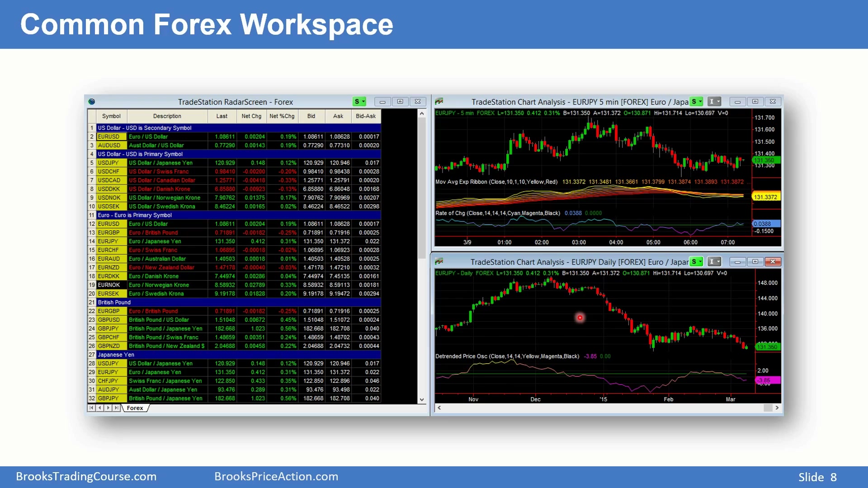Select the EURCHF symbol cell
This screenshot has width=868, height=488.
pyautogui.click(x=111, y=250)
